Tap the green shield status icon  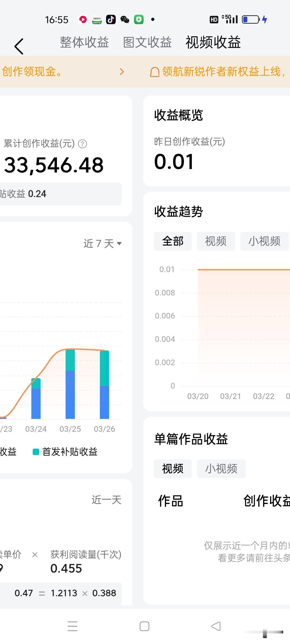pos(139,19)
